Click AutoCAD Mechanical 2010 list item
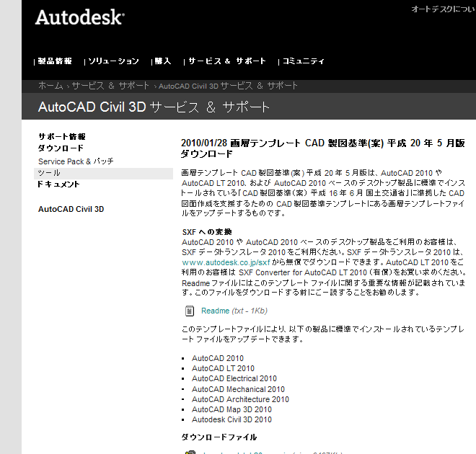The height and width of the screenshot is (454, 476). pyautogui.click(x=238, y=389)
